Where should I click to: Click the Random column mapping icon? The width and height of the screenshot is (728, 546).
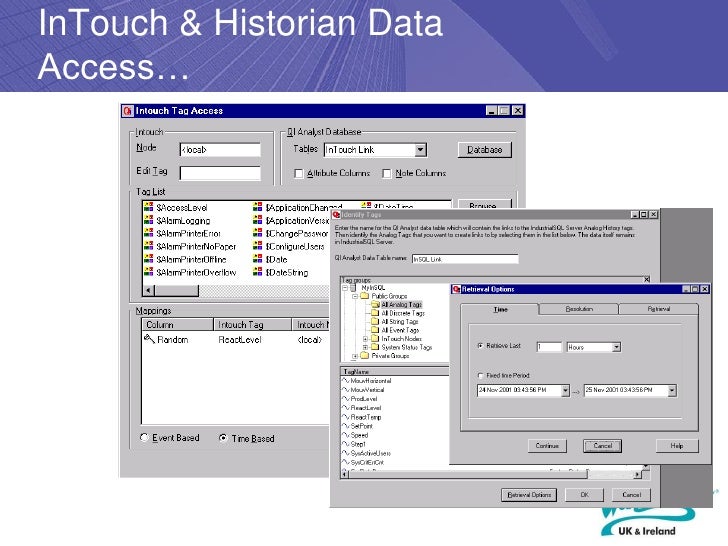(149, 339)
